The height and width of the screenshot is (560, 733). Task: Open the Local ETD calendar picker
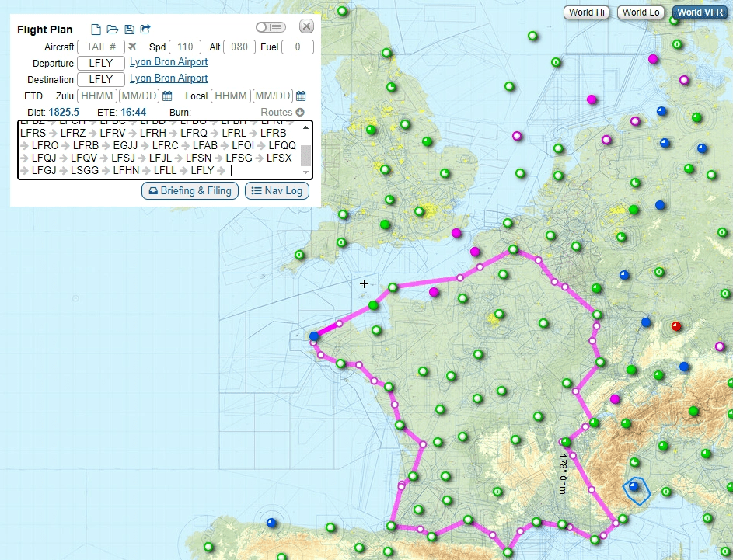[301, 96]
